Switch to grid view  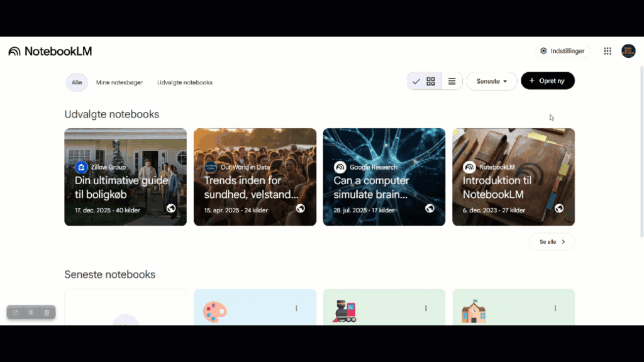(x=431, y=82)
